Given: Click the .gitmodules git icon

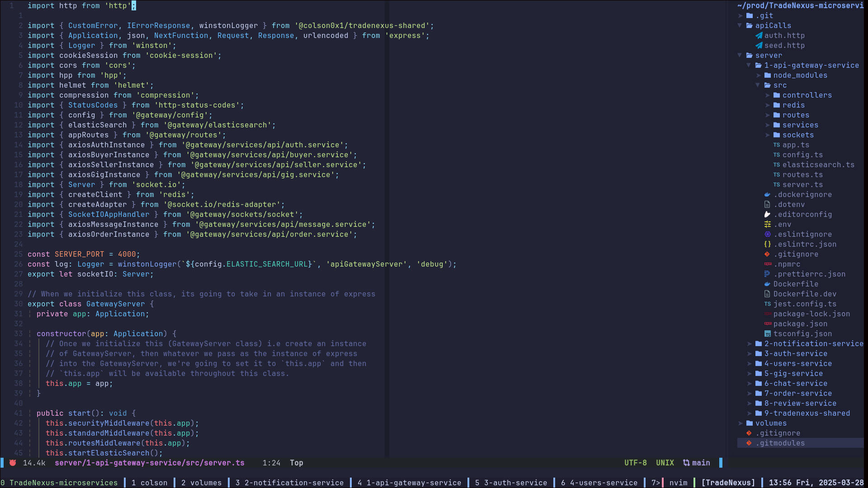Looking at the screenshot, I should tap(749, 443).
